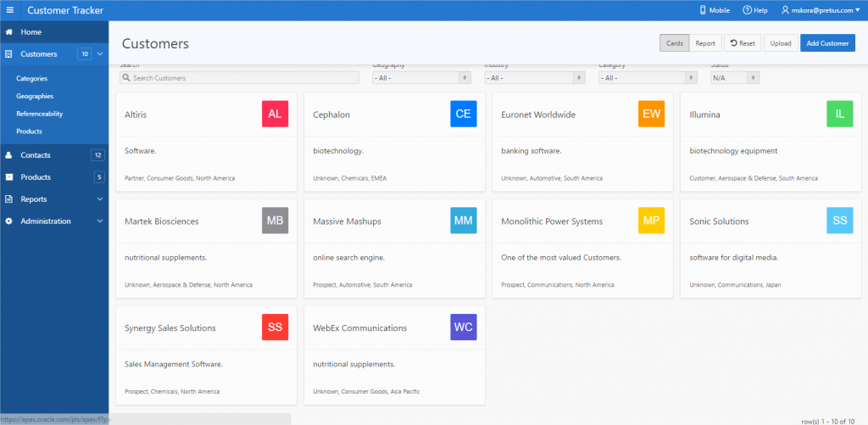
Task: Click the Add Customer button
Action: click(827, 43)
